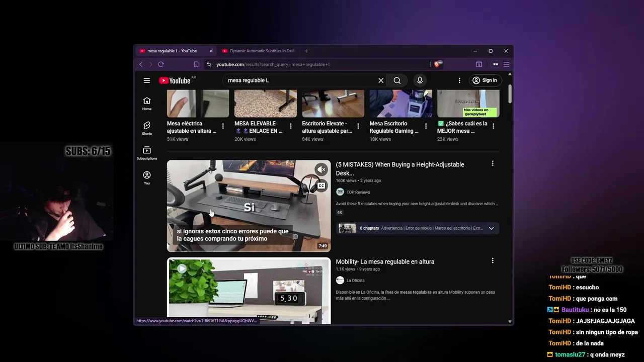Click the YouTube search input field
Viewport: 644px width, 362px height.
point(301,80)
